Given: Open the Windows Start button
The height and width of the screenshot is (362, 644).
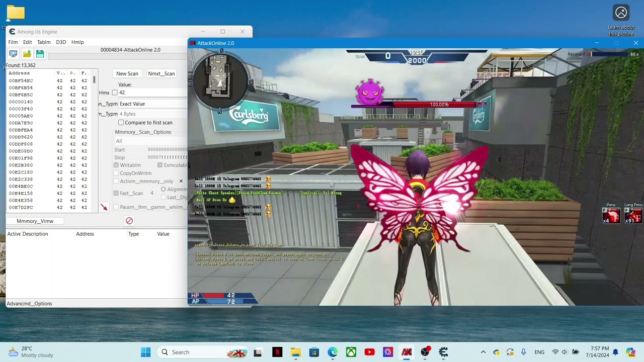Looking at the screenshot, I should (x=146, y=352).
